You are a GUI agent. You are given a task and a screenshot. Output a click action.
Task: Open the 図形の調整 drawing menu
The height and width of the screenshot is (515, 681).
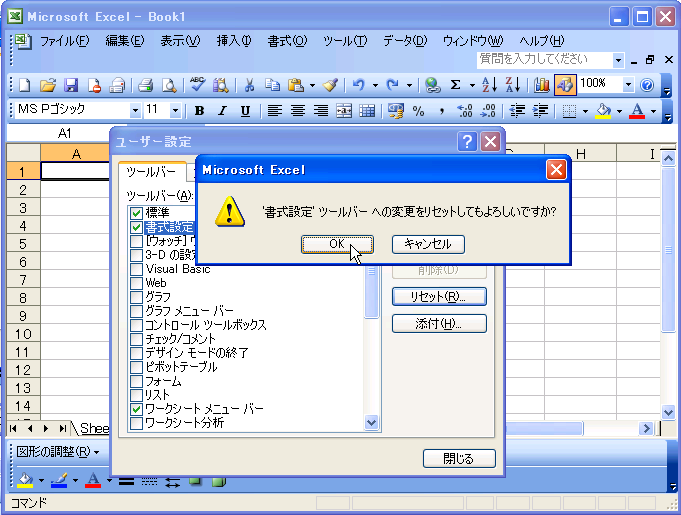point(58,452)
